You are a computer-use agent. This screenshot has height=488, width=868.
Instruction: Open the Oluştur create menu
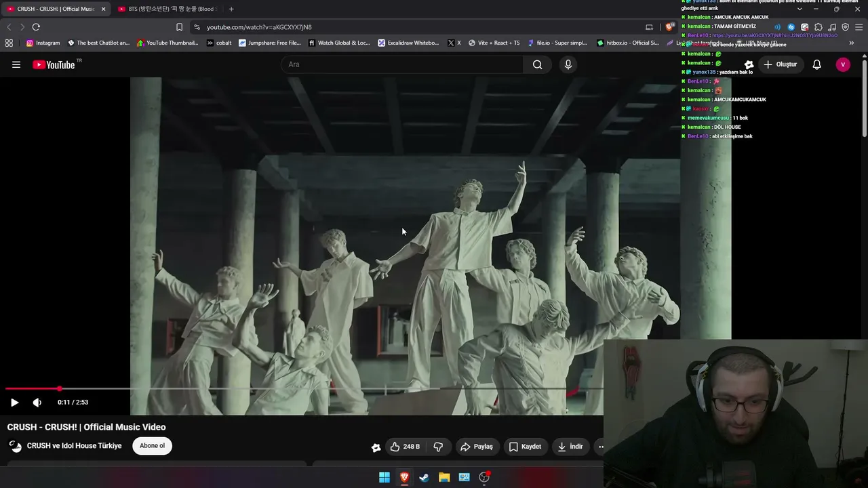coord(780,64)
